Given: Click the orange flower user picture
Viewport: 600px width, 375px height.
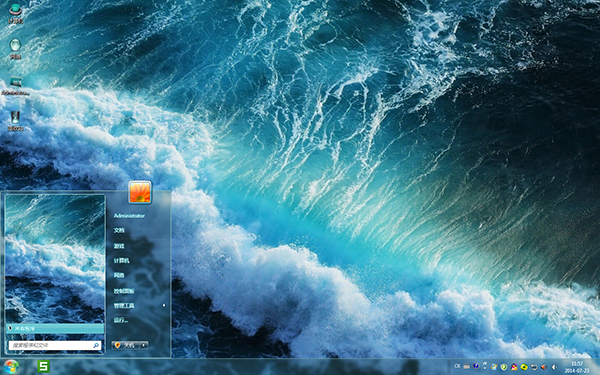Looking at the screenshot, I should 140,192.
